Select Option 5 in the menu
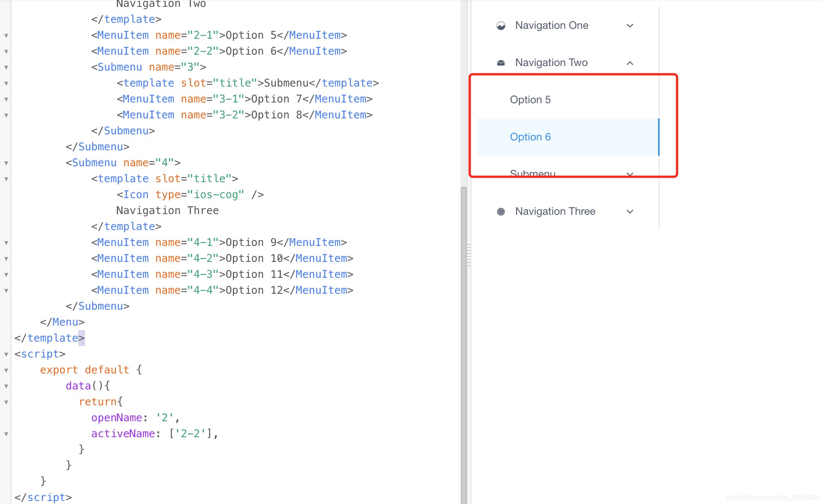The height and width of the screenshot is (504, 822). [530, 100]
